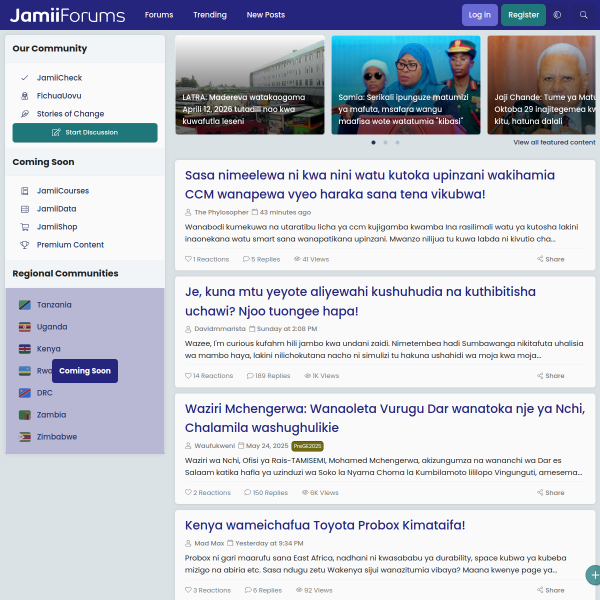Open JamiiShop link
Image resolution: width=600 pixels, height=600 pixels.
point(57,227)
